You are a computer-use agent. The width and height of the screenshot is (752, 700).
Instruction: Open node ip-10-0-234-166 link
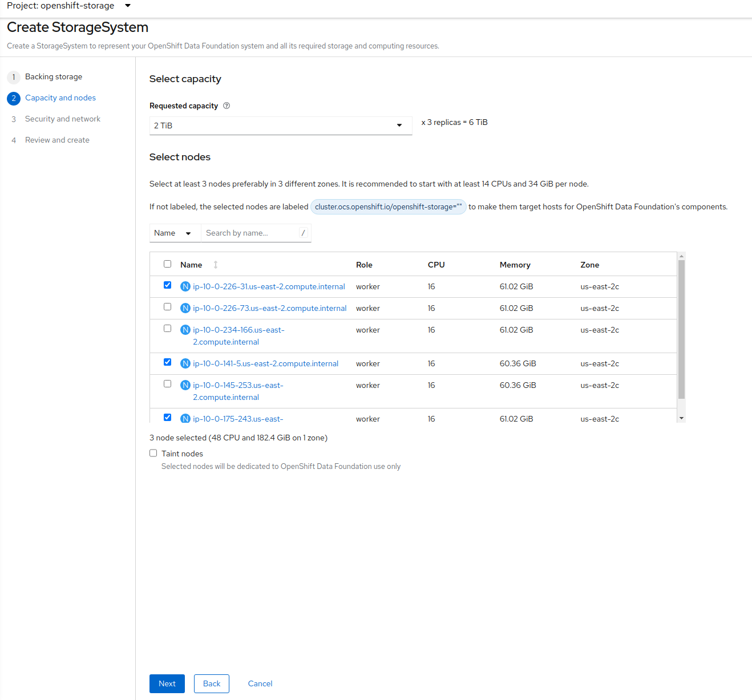coord(238,335)
